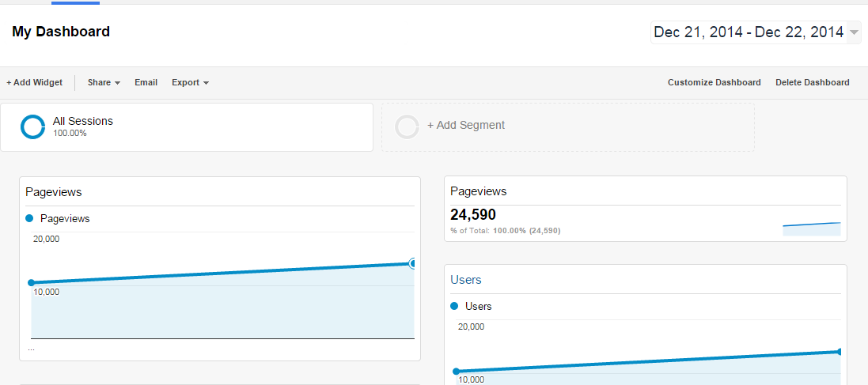Screen dimensions: 868x385
Task: Click the Pageviews legend dot
Action: [29, 218]
